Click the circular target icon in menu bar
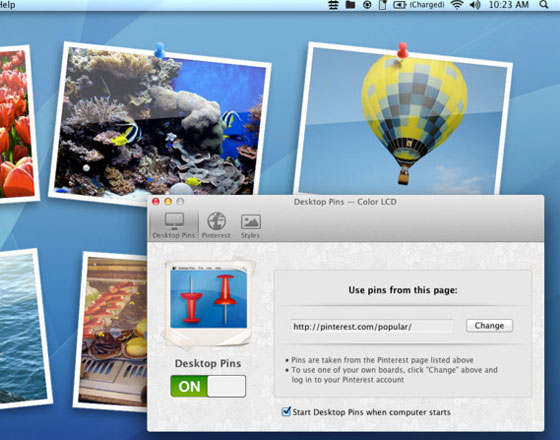 tap(367, 5)
